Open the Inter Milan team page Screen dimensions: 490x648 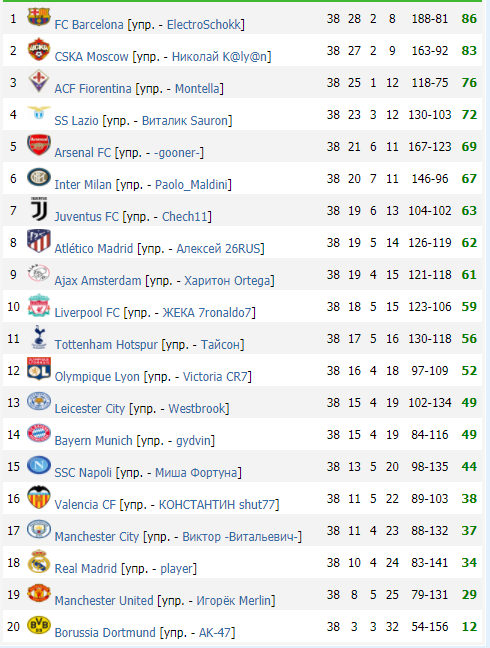click(83, 184)
